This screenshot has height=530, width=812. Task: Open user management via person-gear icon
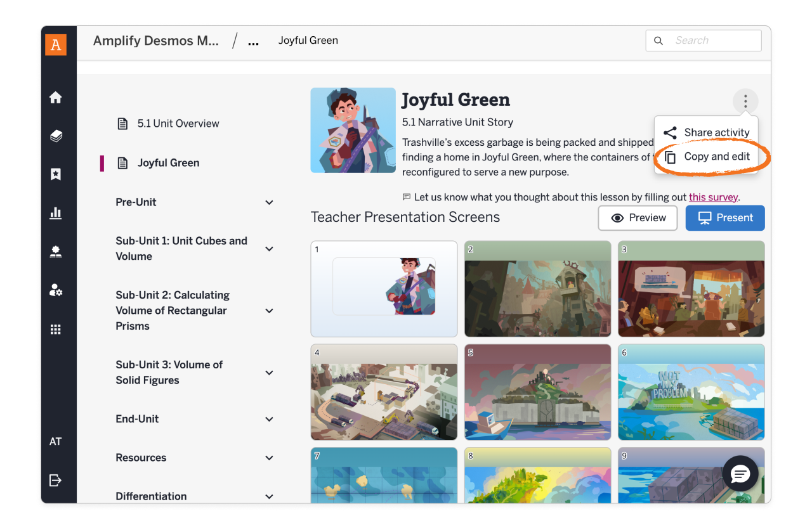55,290
